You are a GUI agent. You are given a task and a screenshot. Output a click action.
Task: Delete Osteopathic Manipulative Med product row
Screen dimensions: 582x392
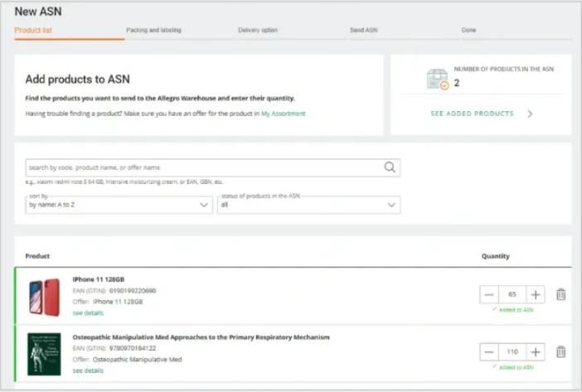[561, 351]
